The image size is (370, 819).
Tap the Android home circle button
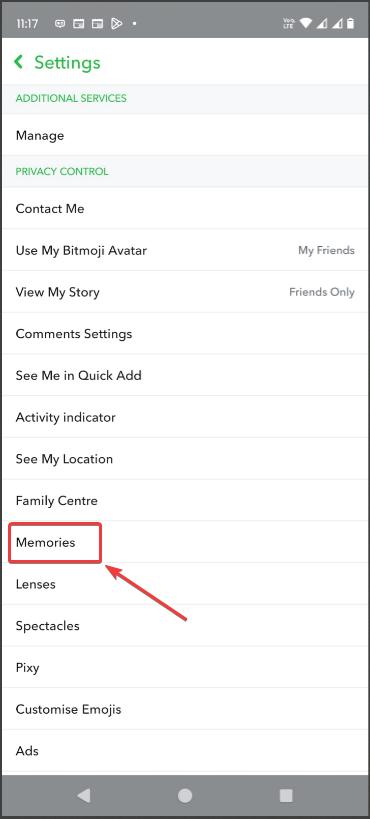coord(185,795)
